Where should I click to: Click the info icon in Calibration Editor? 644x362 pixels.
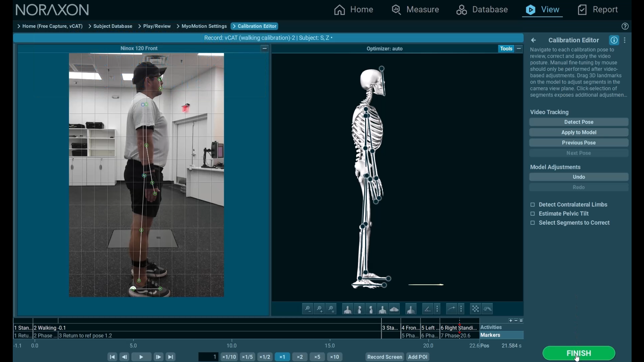click(x=614, y=40)
